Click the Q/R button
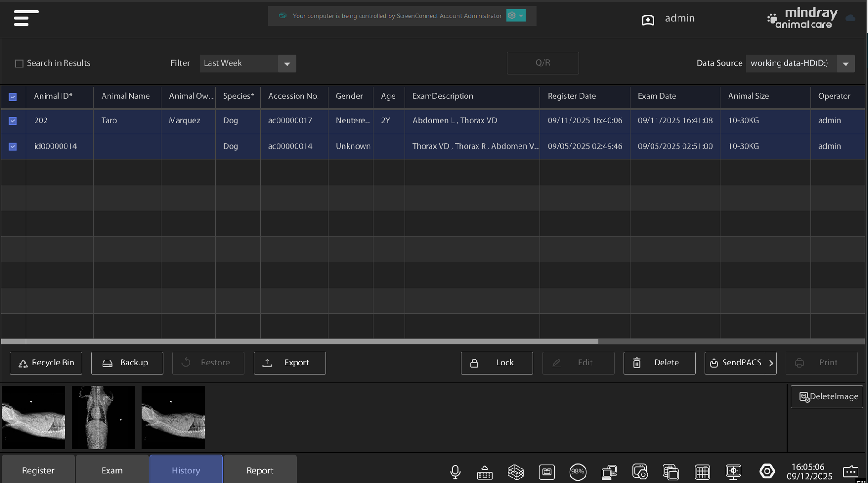This screenshot has height=483, width=868. tap(543, 63)
